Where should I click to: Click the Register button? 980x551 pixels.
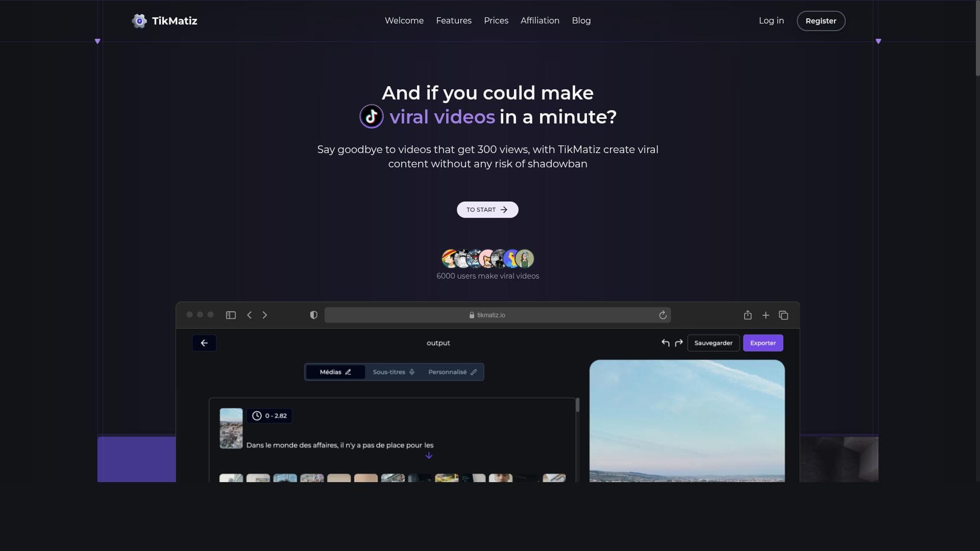820,21
